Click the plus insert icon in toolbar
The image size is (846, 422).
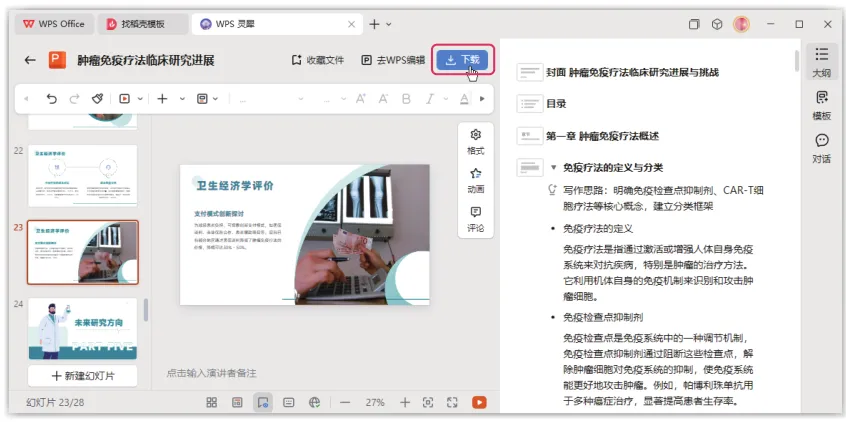click(x=162, y=99)
